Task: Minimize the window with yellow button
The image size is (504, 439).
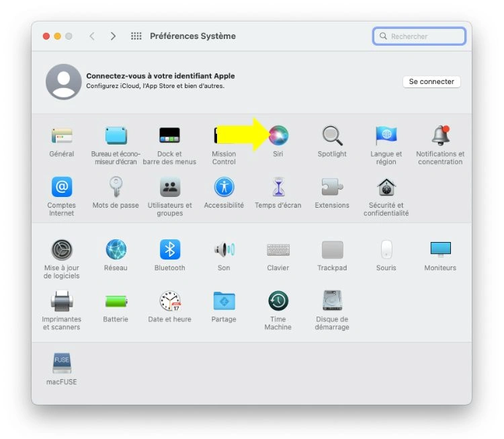Action: (x=58, y=36)
